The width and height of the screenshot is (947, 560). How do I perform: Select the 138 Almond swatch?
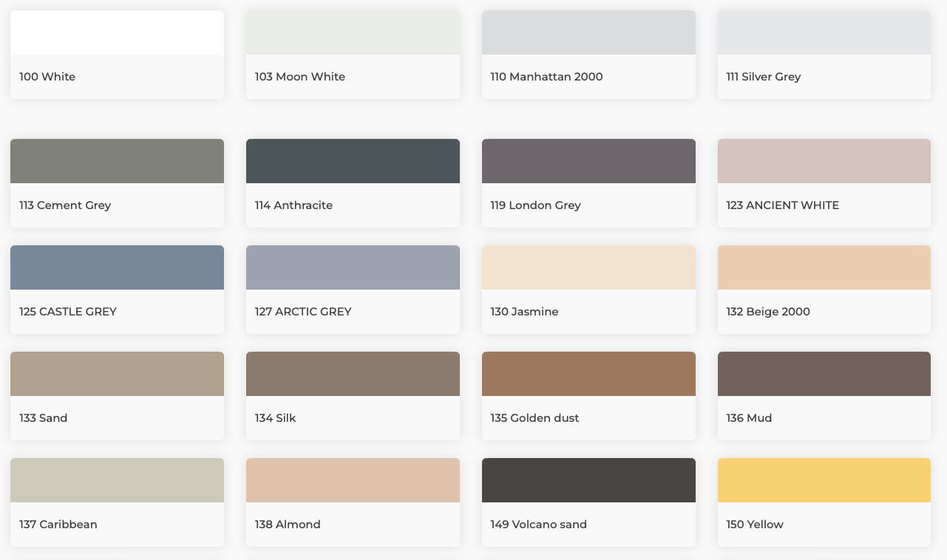(353, 481)
